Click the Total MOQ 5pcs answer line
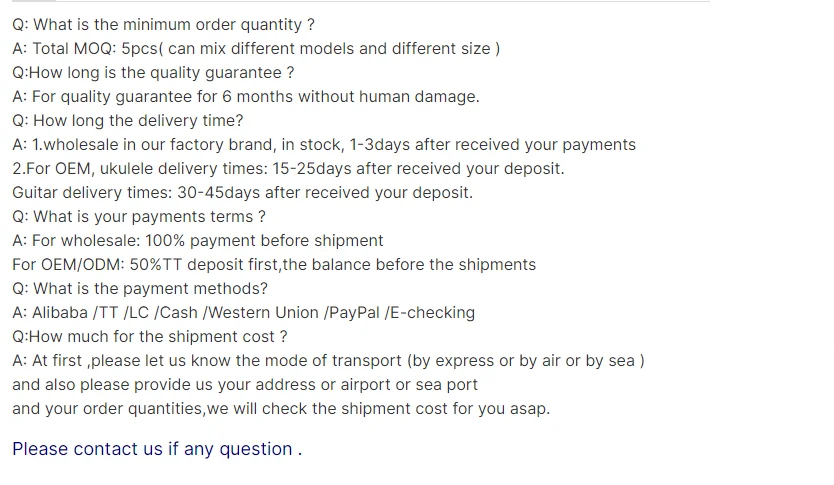Screen dimensions: 834x485 (256, 48)
